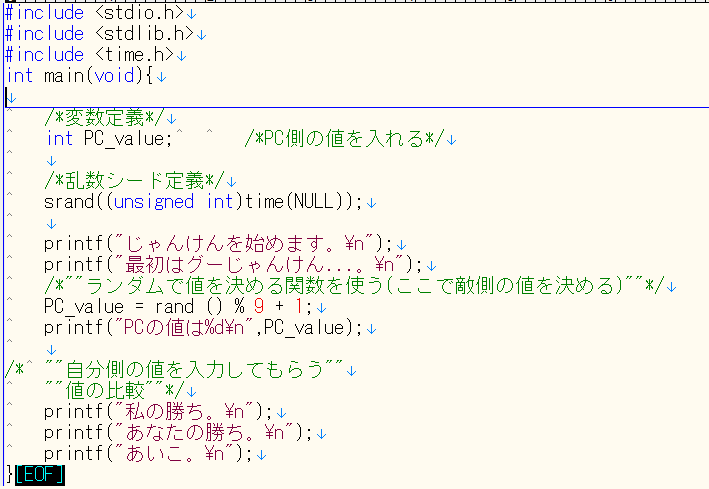Click the '/*変数定義*/' comment

pyautogui.click(x=105, y=118)
